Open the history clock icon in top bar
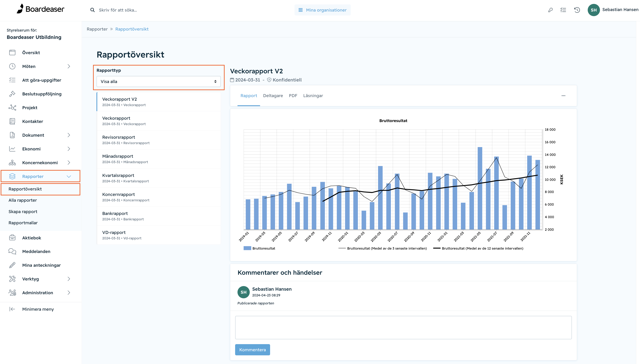 coord(577,10)
